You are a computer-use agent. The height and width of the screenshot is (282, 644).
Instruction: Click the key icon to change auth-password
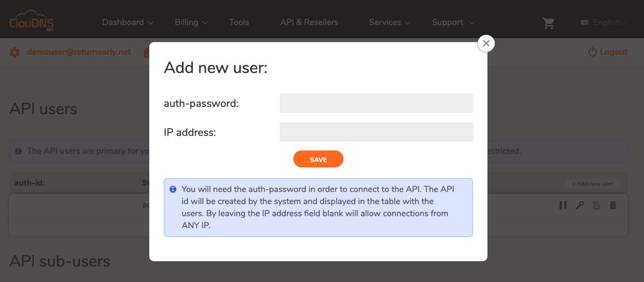click(x=579, y=205)
